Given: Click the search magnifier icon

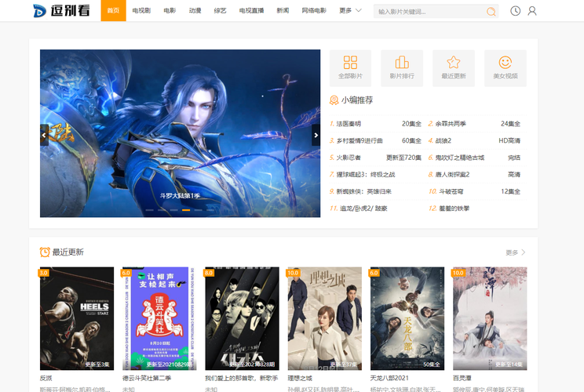Looking at the screenshot, I should pyautogui.click(x=491, y=12).
